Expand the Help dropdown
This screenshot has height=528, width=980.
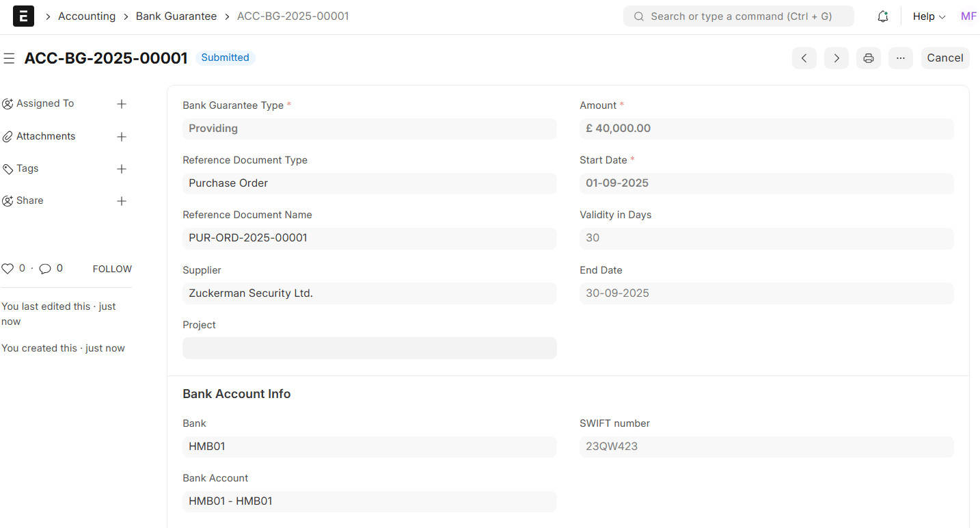coord(929,16)
